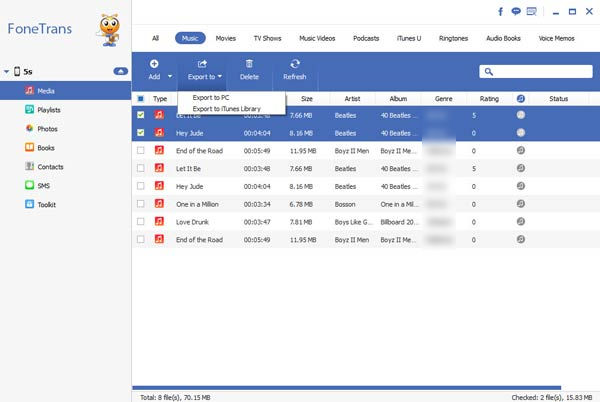Viewport: 600px width, 402px height.
Task: Open the Add dropdown arrow
Action: pyautogui.click(x=170, y=76)
